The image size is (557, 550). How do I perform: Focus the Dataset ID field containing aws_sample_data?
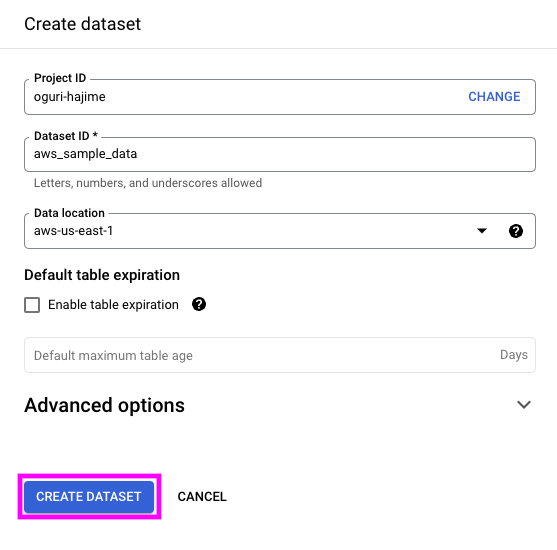click(x=280, y=155)
